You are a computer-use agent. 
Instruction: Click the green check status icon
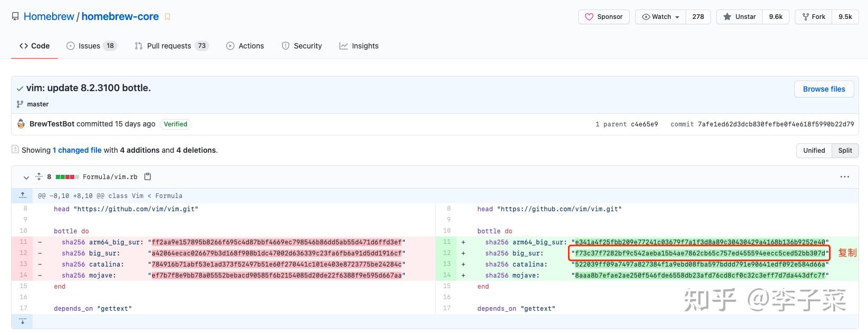(20, 88)
